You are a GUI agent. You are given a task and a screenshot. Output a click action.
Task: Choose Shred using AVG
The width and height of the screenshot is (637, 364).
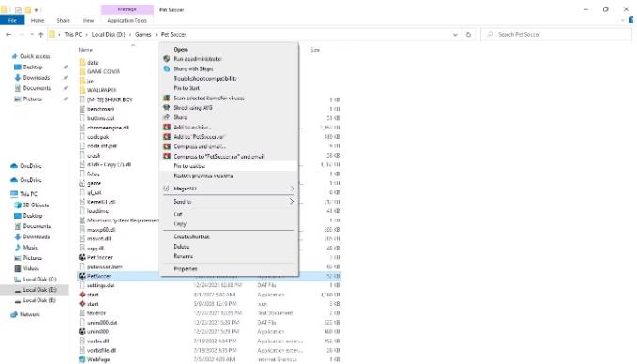[193, 108]
